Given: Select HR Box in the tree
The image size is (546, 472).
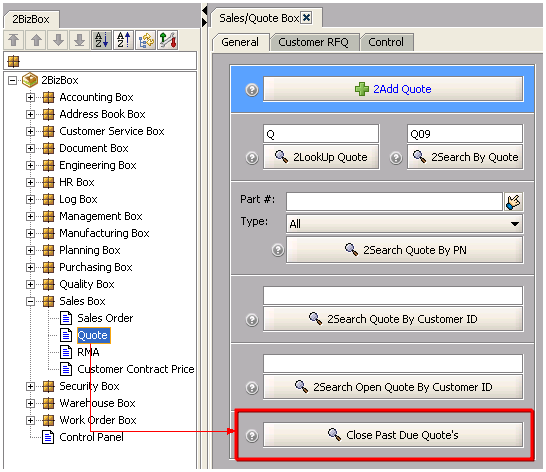Looking at the screenshot, I should (77, 183).
